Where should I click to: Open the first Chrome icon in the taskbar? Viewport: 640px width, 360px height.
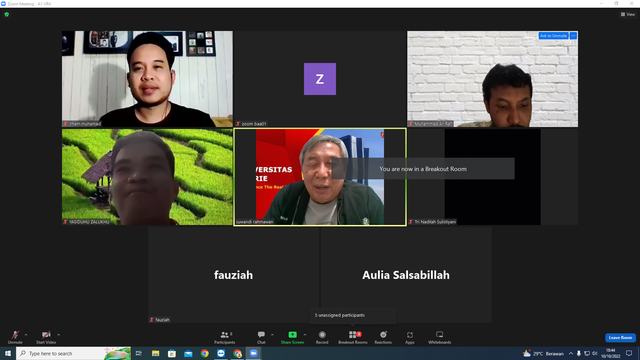pos(204,353)
